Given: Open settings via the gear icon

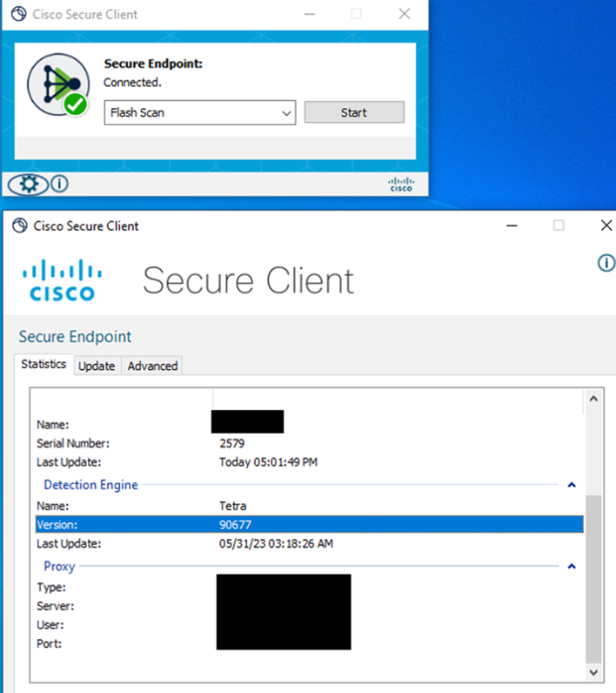Looking at the screenshot, I should click(28, 184).
